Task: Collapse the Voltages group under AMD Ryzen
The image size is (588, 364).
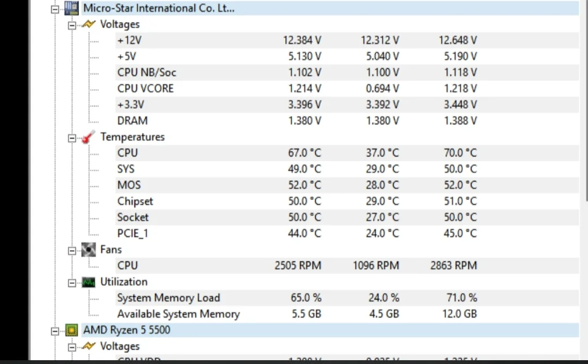Action: coord(72,348)
